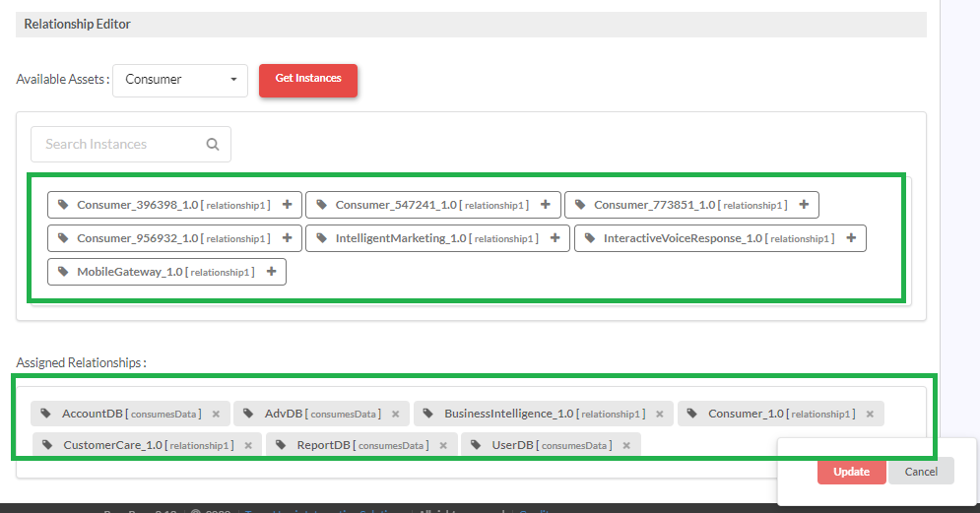The height and width of the screenshot is (513, 980).
Task: Click tag icon of BusinessIntelligence_1.0
Action: 428,413
